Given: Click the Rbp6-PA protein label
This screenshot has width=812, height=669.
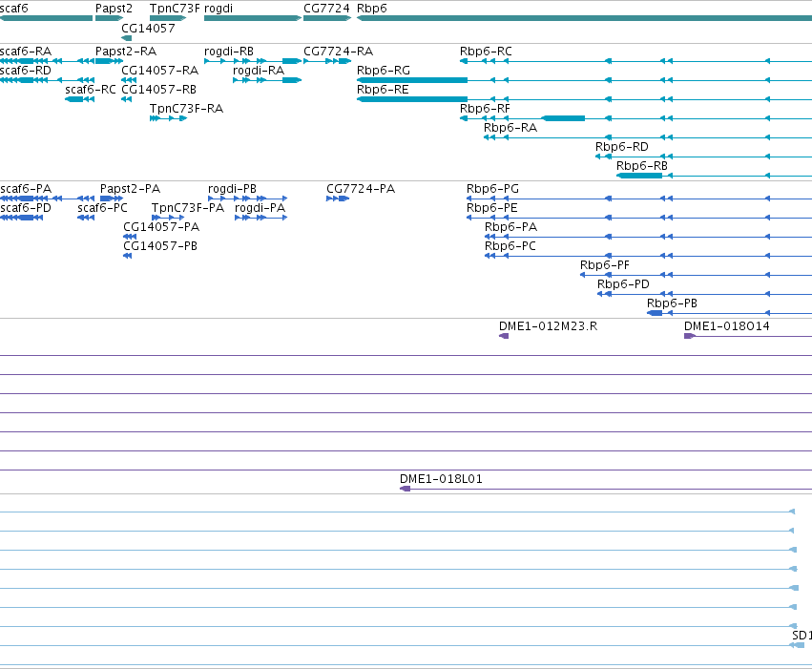Looking at the screenshot, I should [x=510, y=227].
